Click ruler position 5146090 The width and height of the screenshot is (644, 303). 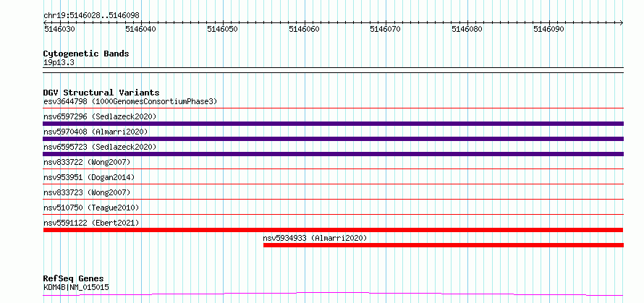pos(549,29)
